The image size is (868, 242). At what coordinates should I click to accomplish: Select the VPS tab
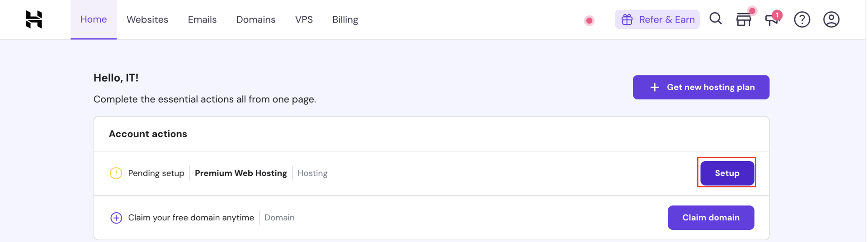coord(304,19)
